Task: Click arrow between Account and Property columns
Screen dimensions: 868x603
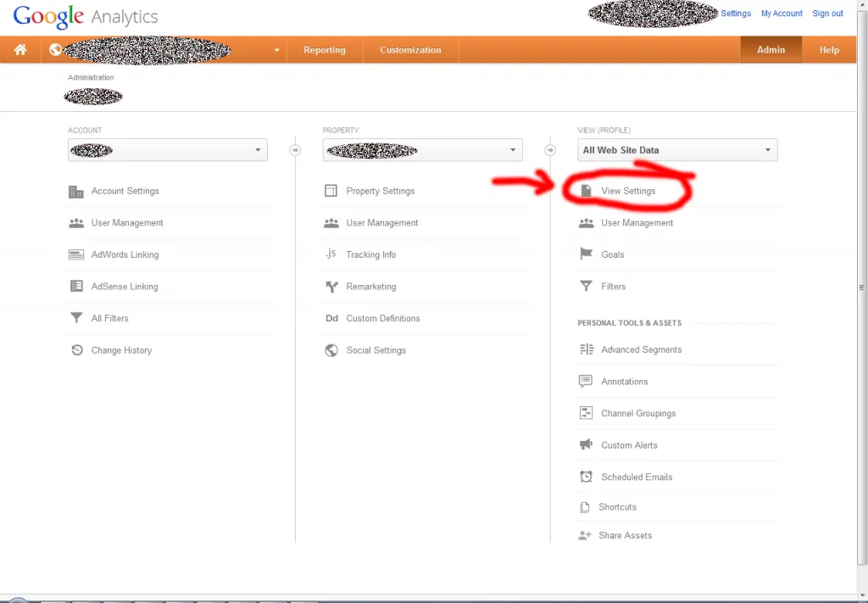Action: coord(295,150)
